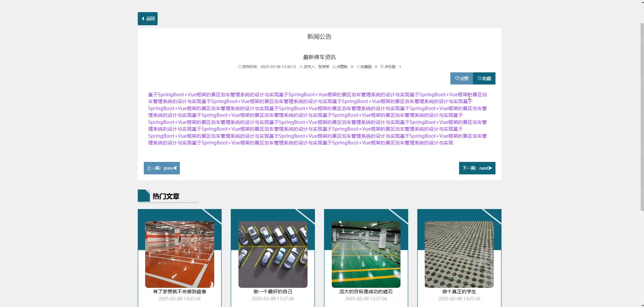Click the clock icon beside 发布时间
This screenshot has height=307, width=644.
click(x=240, y=67)
